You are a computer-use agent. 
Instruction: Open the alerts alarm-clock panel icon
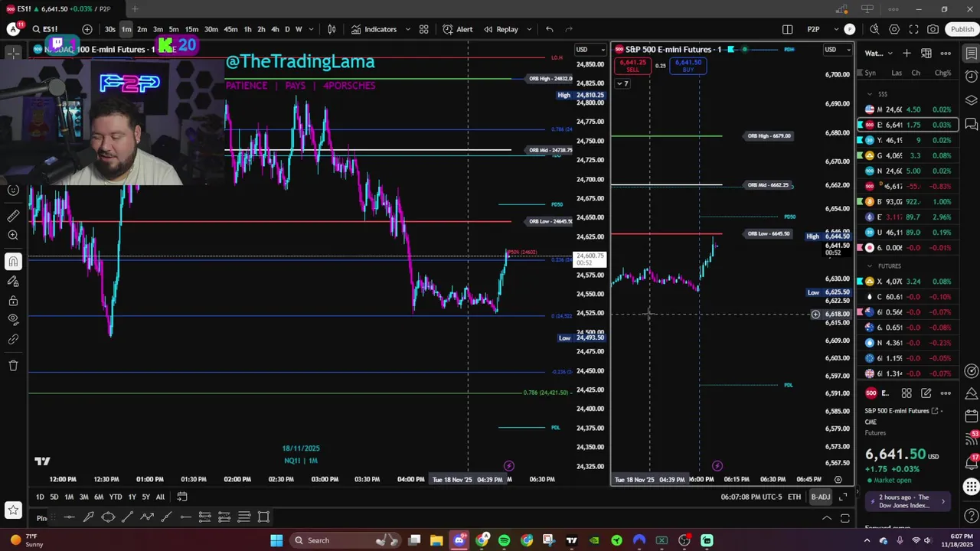(x=971, y=77)
